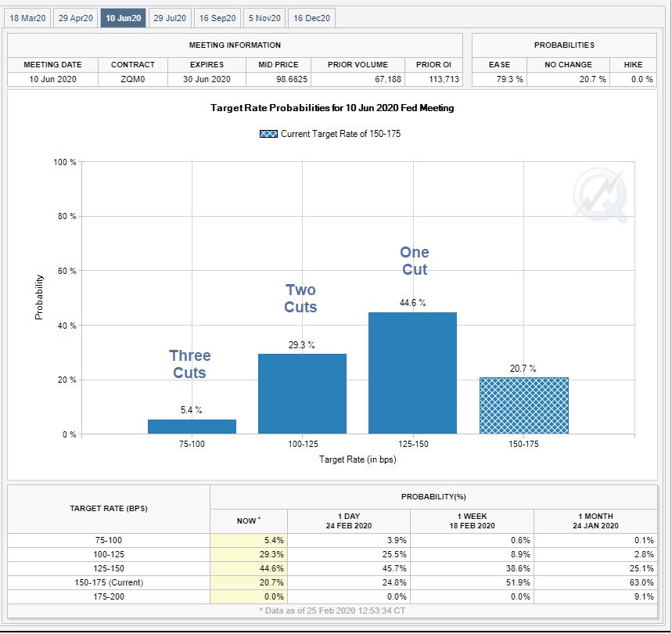Switch to the 5 Nov20 tab

point(264,17)
